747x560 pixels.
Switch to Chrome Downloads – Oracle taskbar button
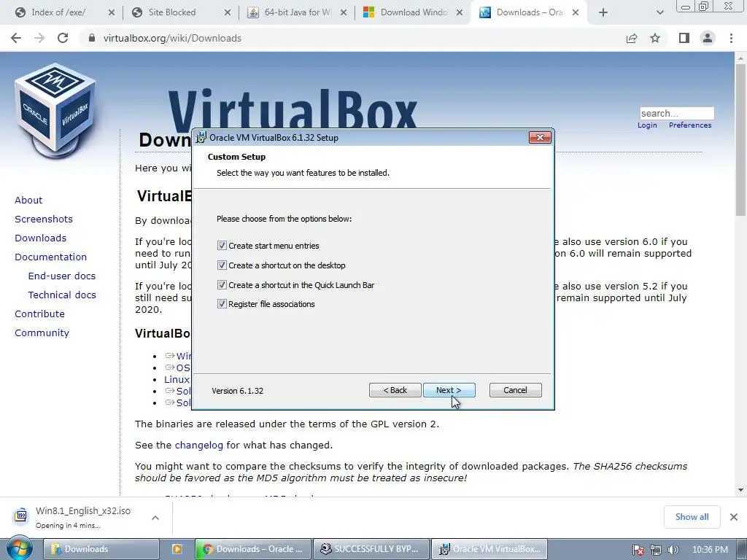tap(253, 549)
